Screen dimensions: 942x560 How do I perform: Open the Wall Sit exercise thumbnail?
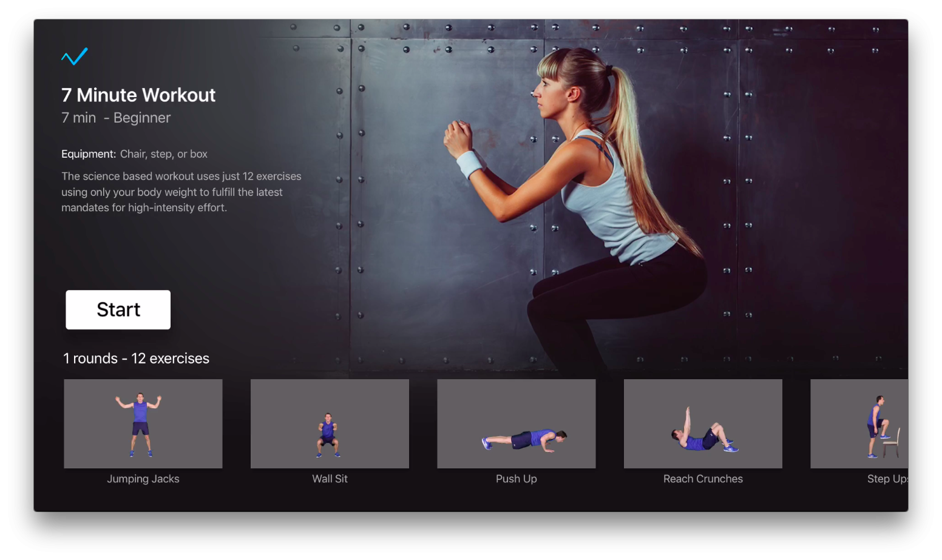click(330, 423)
